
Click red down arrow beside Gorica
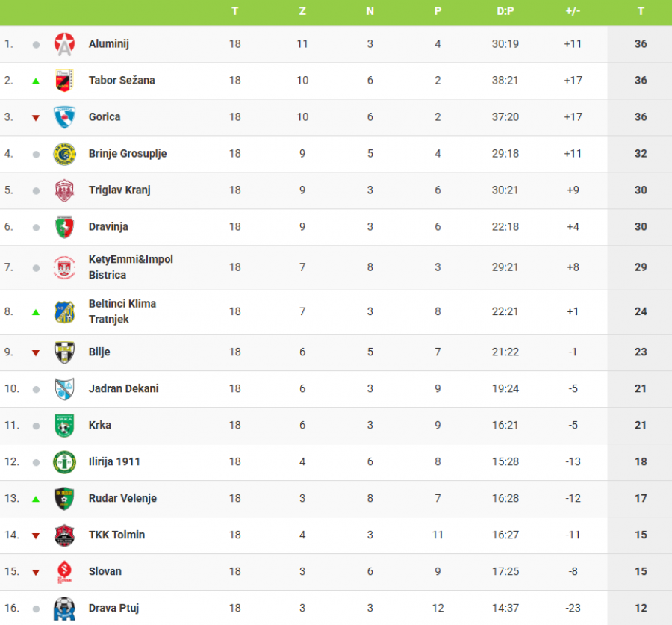coord(36,118)
